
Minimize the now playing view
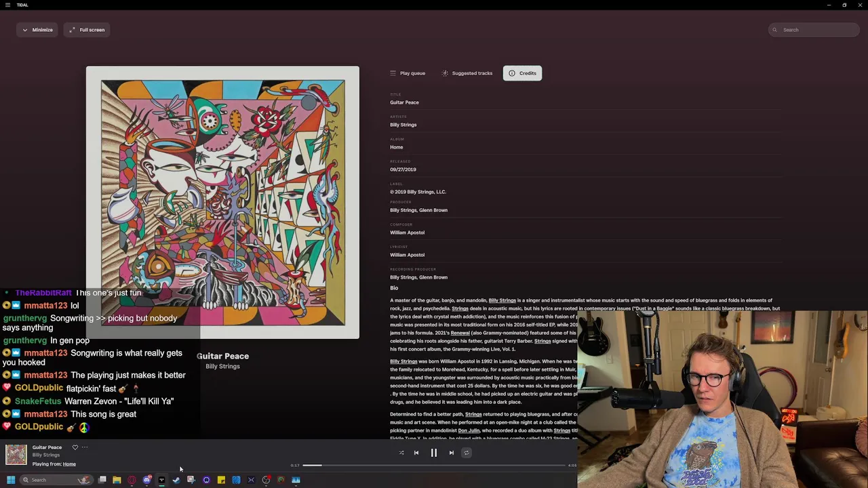click(x=37, y=30)
